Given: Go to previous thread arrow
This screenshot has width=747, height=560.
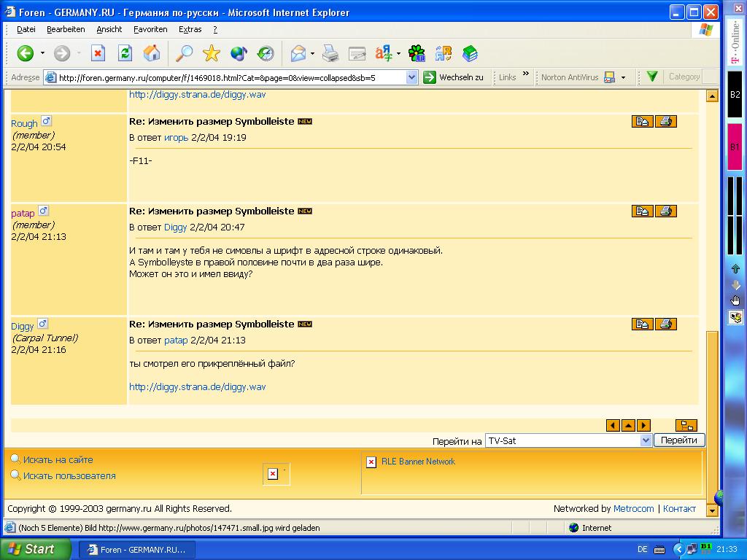Looking at the screenshot, I should [613, 425].
